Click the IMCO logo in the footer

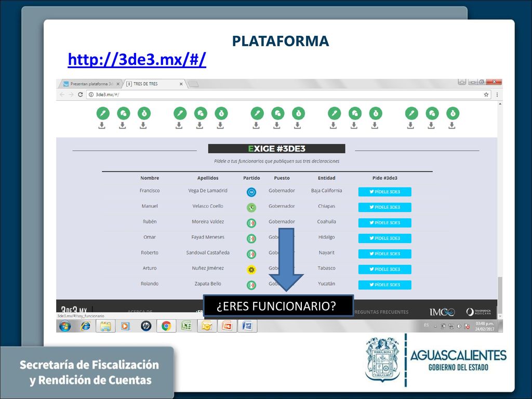pos(442,312)
